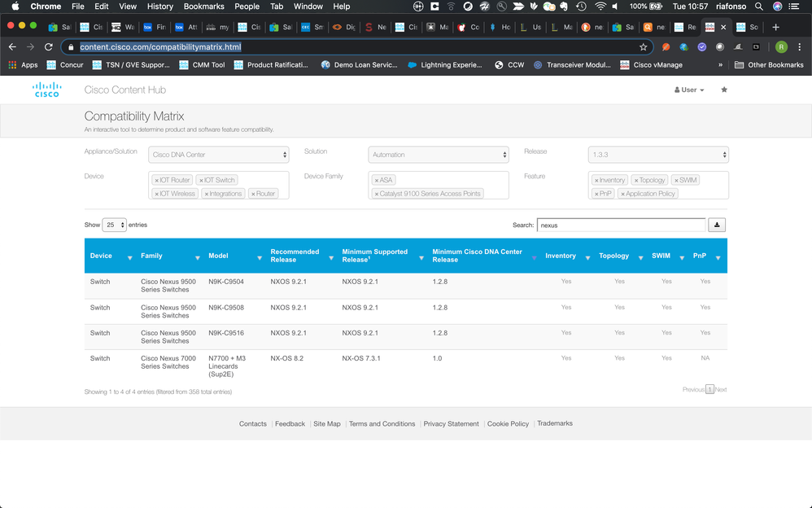Bookmark this page with the address bar star

coord(644,47)
